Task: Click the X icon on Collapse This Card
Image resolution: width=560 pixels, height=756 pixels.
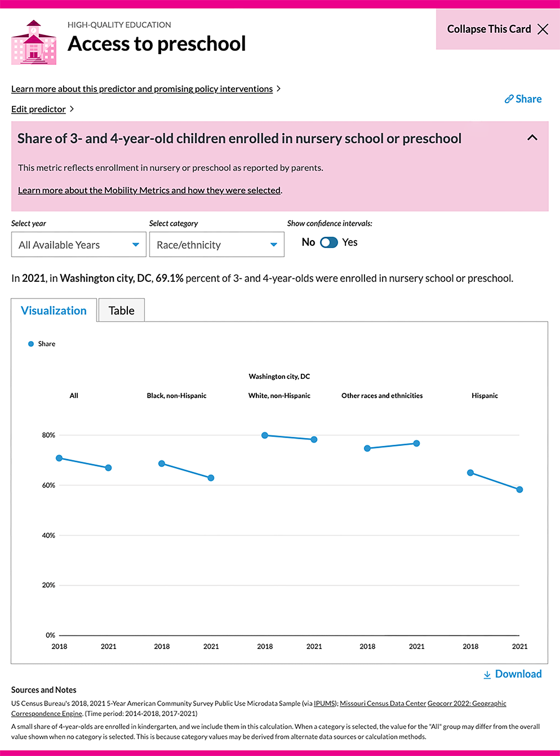Action: (x=543, y=29)
